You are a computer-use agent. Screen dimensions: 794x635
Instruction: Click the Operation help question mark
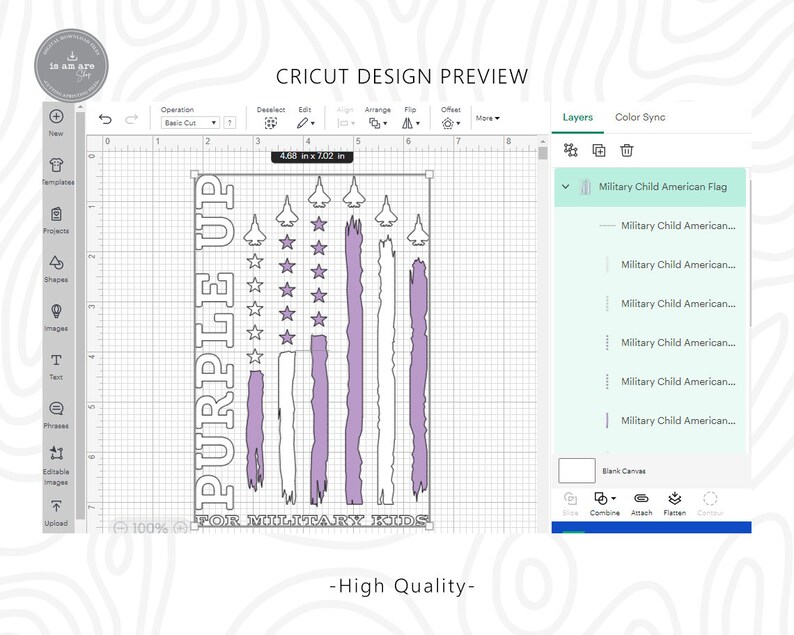tap(230, 123)
